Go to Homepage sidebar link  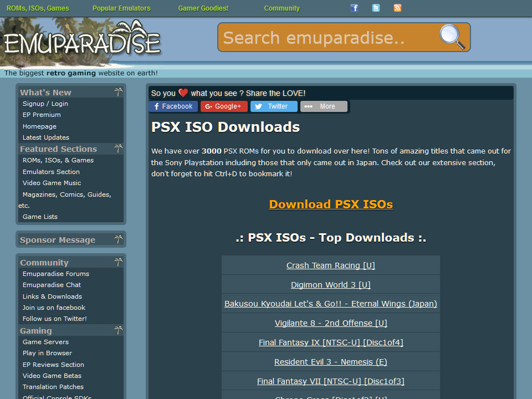coord(39,126)
